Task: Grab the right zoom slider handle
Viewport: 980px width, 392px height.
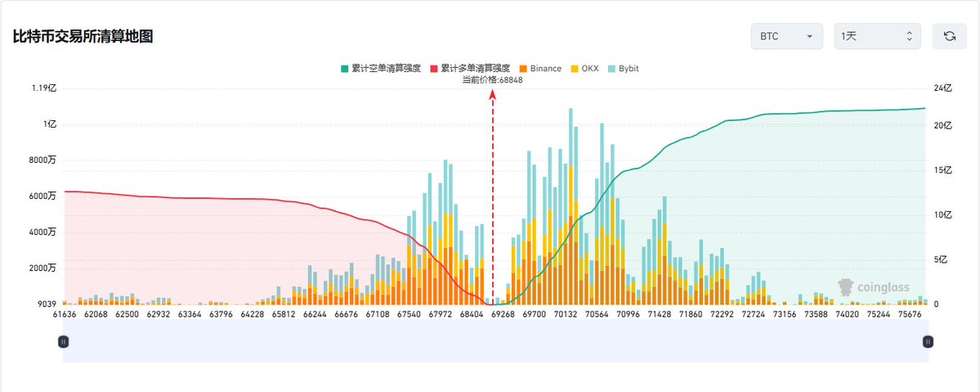Action: click(929, 341)
